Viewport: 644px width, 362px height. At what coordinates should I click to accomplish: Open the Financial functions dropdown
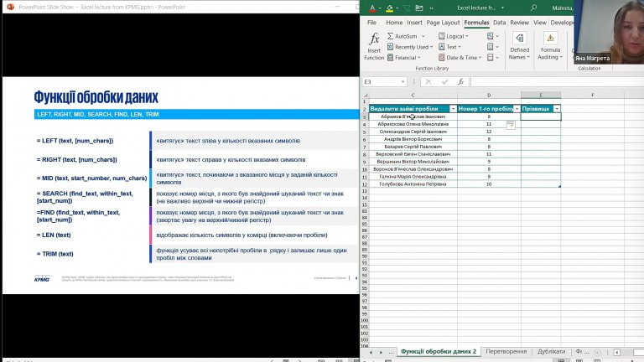pos(404,58)
